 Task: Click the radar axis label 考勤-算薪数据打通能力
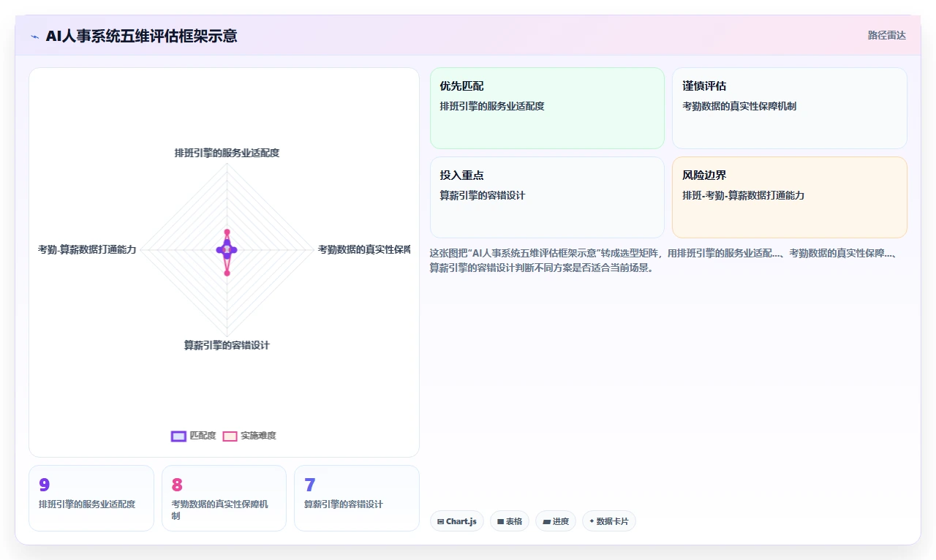pos(87,249)
